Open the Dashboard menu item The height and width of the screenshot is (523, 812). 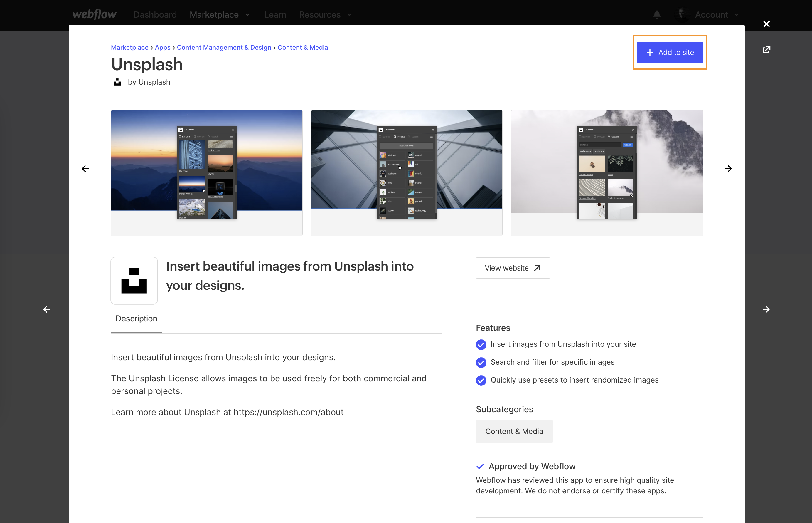155,15
